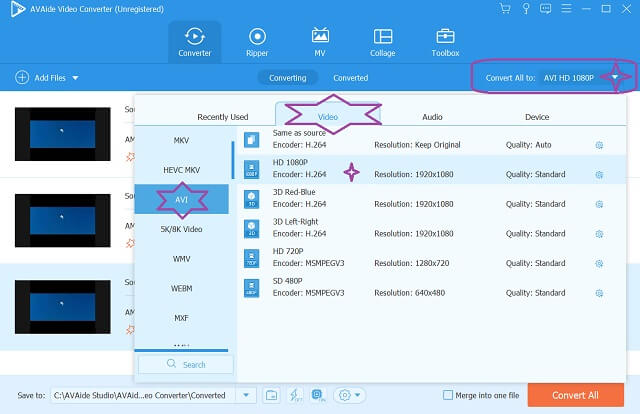
Task: Open the feedback chat icon
Action: tap(545, 9)
